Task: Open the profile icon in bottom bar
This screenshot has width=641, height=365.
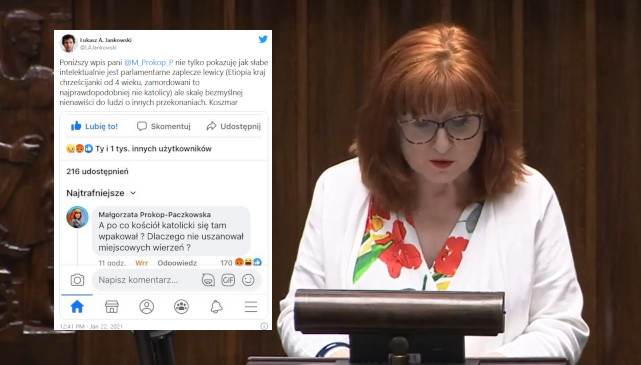Action: coord(146,307)
